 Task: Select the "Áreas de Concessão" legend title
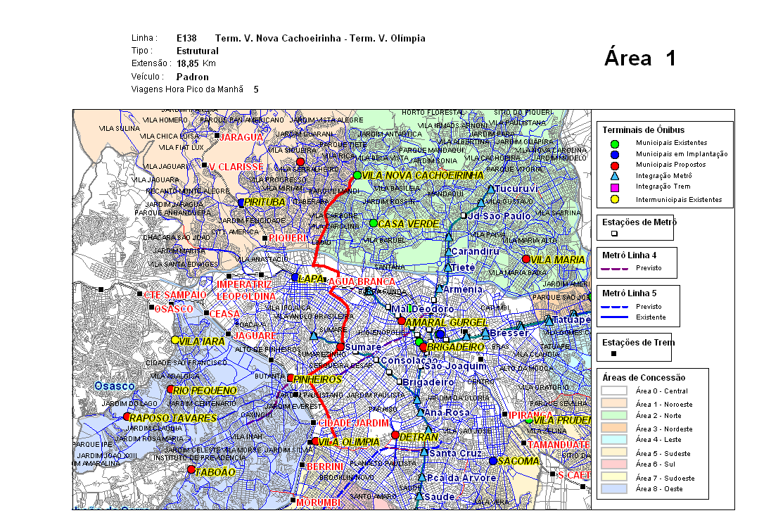click(x=644, y=378)
